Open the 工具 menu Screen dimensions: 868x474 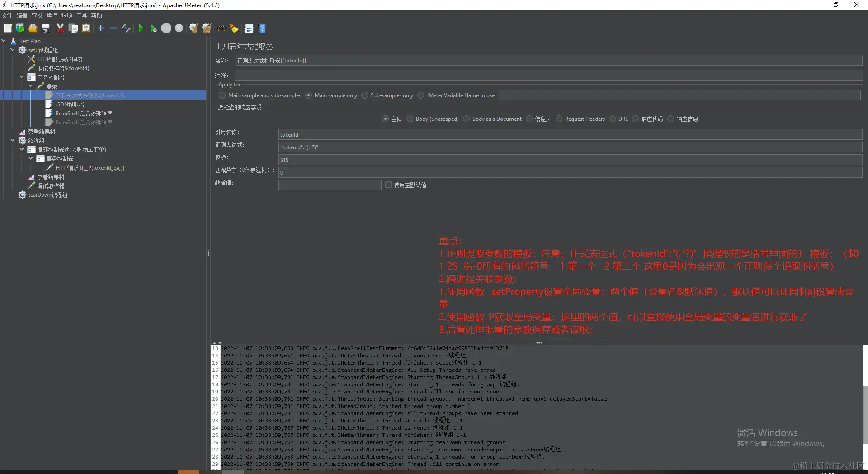pos(81,15)
